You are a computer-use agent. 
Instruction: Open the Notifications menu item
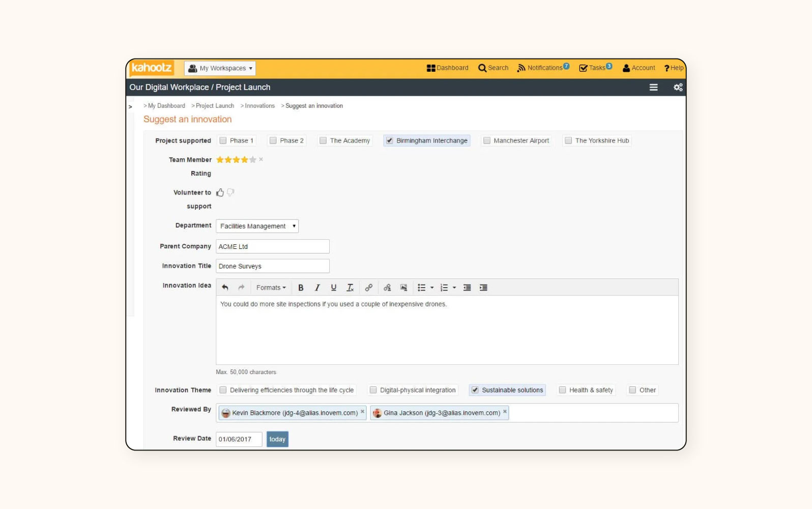[x=543, y=68]
